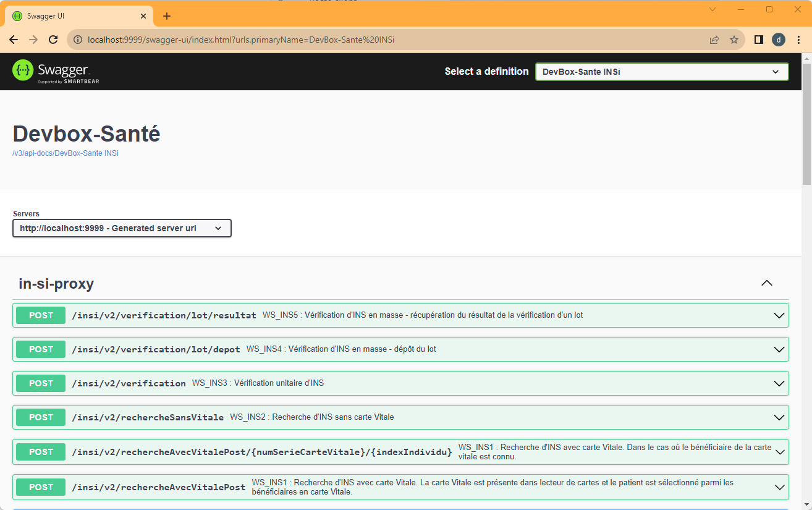The height and width of the screenshot is (510, 812).
Task: Click the share page icon
Action: 714,40
